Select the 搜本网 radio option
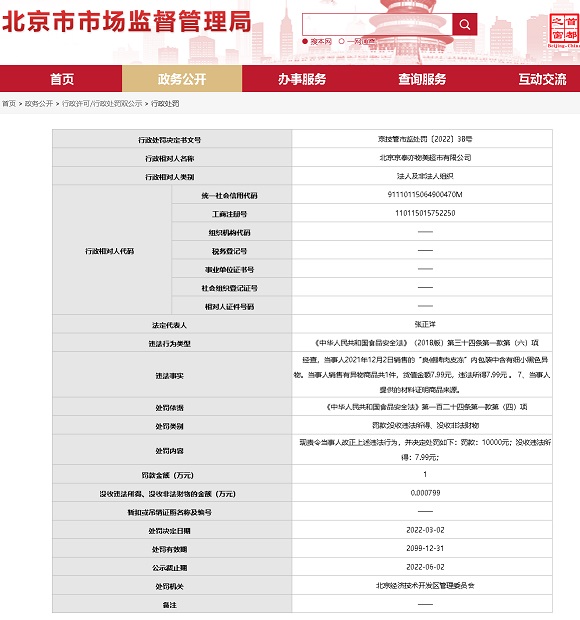The image size is (580, 620). pos(305,41)
